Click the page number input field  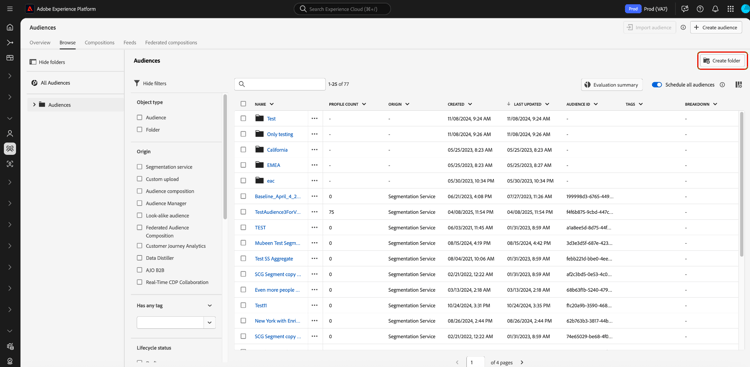tap(475, 363)
